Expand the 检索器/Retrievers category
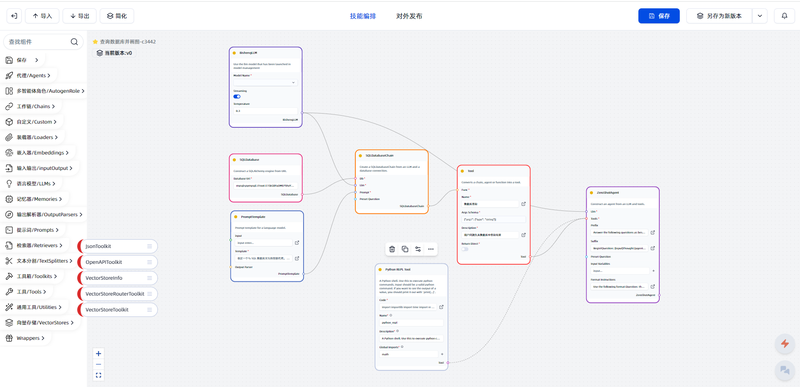The image size is (800, 387). point(36,245)
